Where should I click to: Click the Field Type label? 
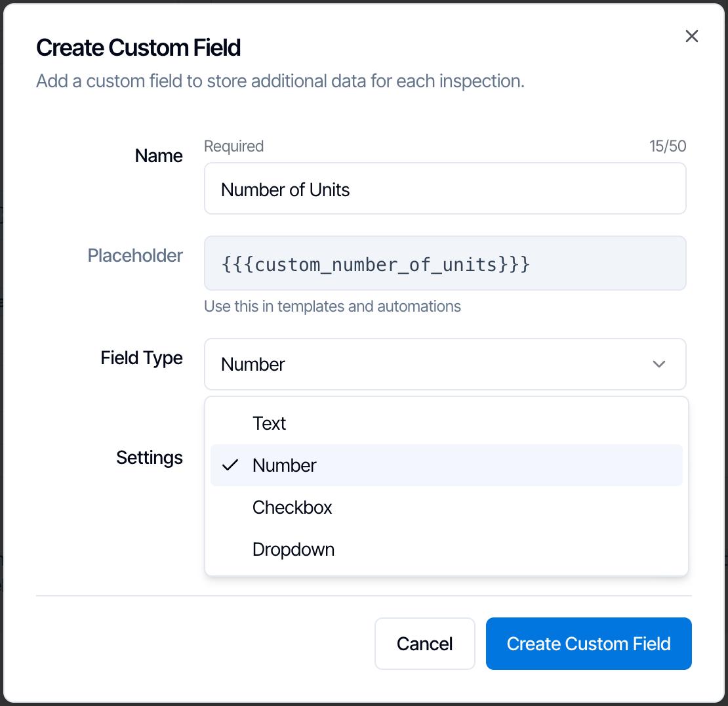[x=142, y=358]
